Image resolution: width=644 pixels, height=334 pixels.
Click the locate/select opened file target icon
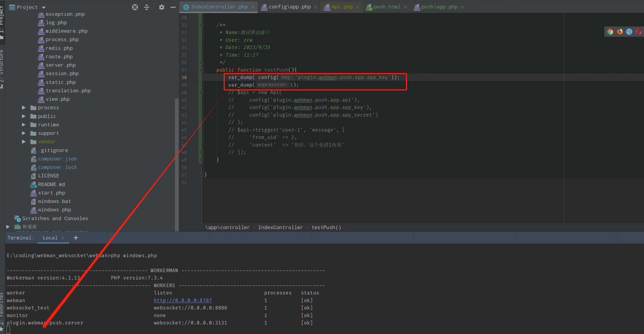(135, 7)
